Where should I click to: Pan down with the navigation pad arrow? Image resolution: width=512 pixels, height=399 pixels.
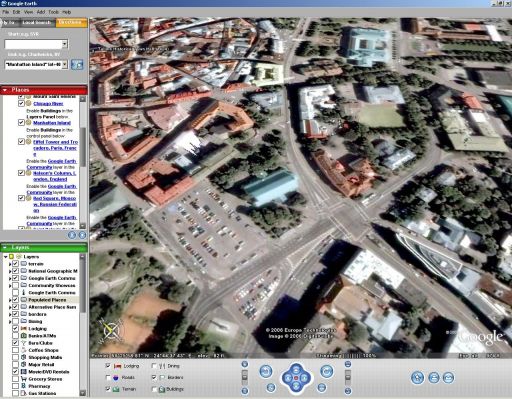click(296, 386)
